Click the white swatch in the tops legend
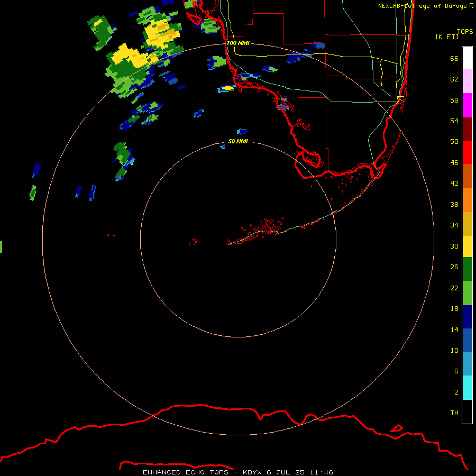Image resolution: width=476 pixels, height=476 pixels. pos(467,58)
